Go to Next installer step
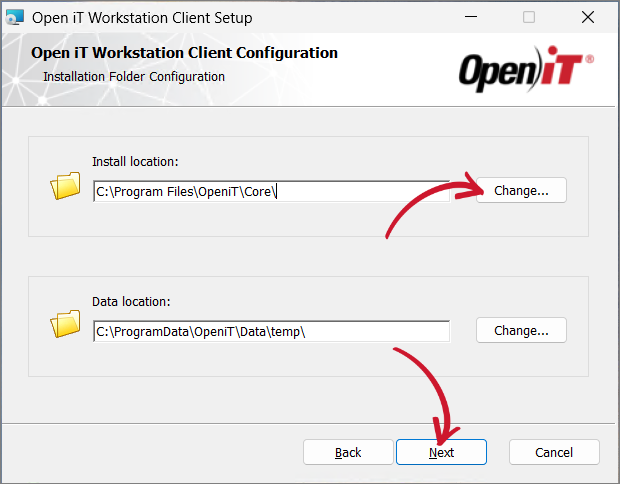The image size is (620, 484). [x=441, y=452]
